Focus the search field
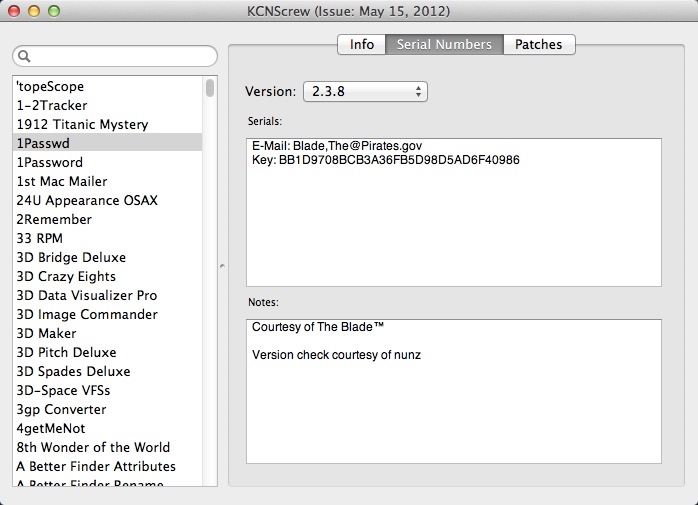The image size is (698, 505). [115, 56]
